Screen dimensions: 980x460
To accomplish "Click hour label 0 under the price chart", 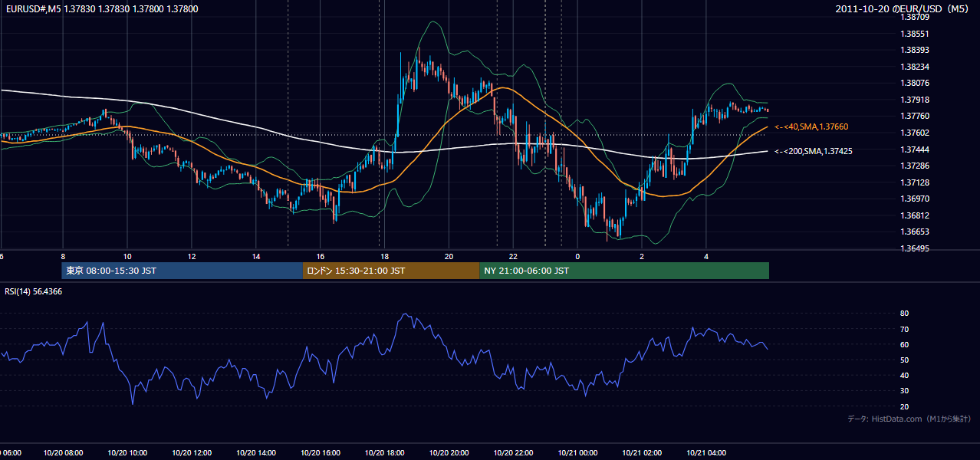I will [x=577, y=256].
